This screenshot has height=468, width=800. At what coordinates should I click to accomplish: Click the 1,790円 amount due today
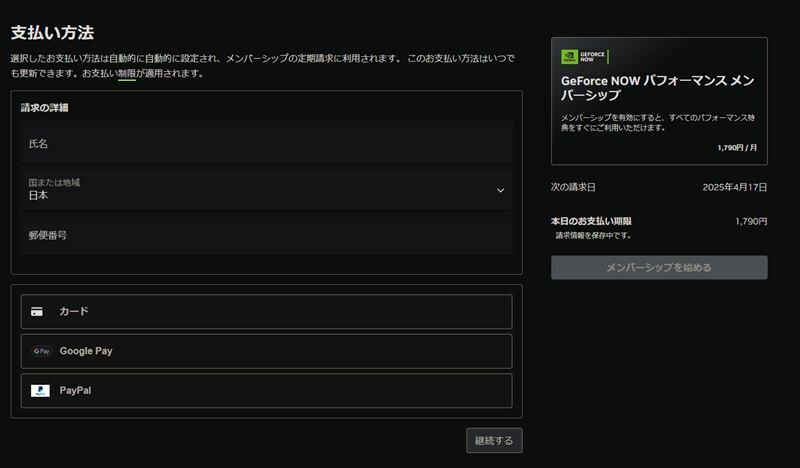pos(751,221)
